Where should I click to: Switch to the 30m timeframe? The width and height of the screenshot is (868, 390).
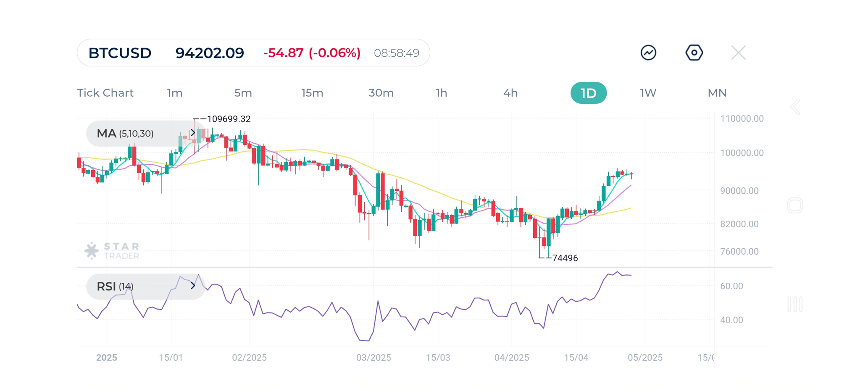(x=381, y=93)
